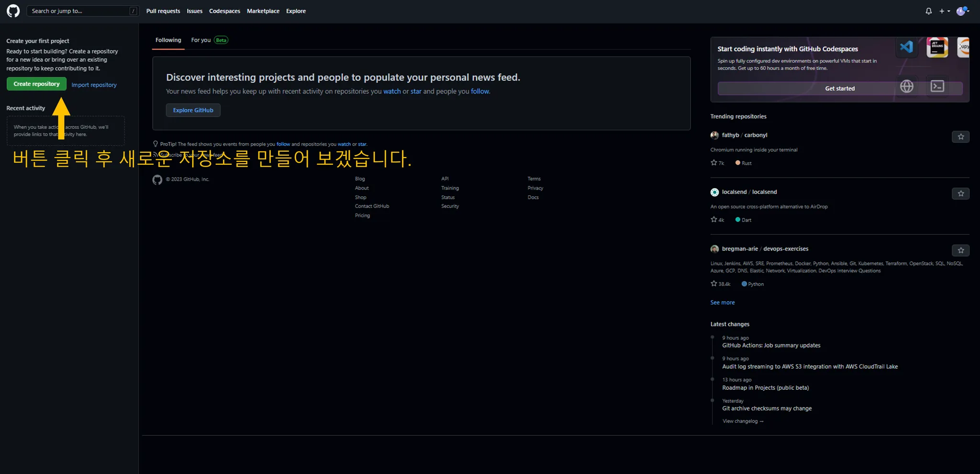Open the fathyb owner link
The image size is (980, 474).
click(730, 135)
